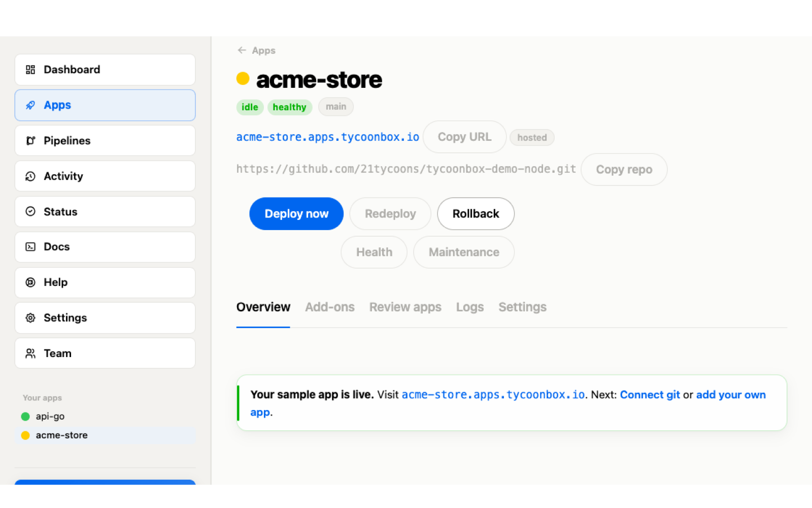The image size is (812, 508).
Task: Click the yellow status dot beside acme-store title
Action: tap(243, 78)
